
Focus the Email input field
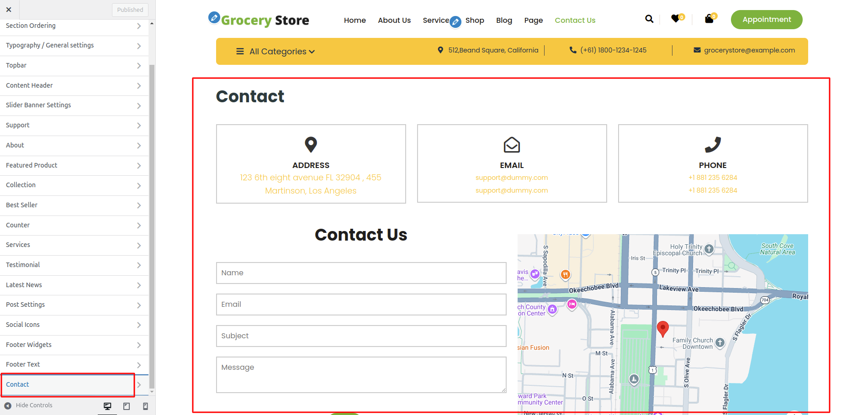tap(361, 305)
